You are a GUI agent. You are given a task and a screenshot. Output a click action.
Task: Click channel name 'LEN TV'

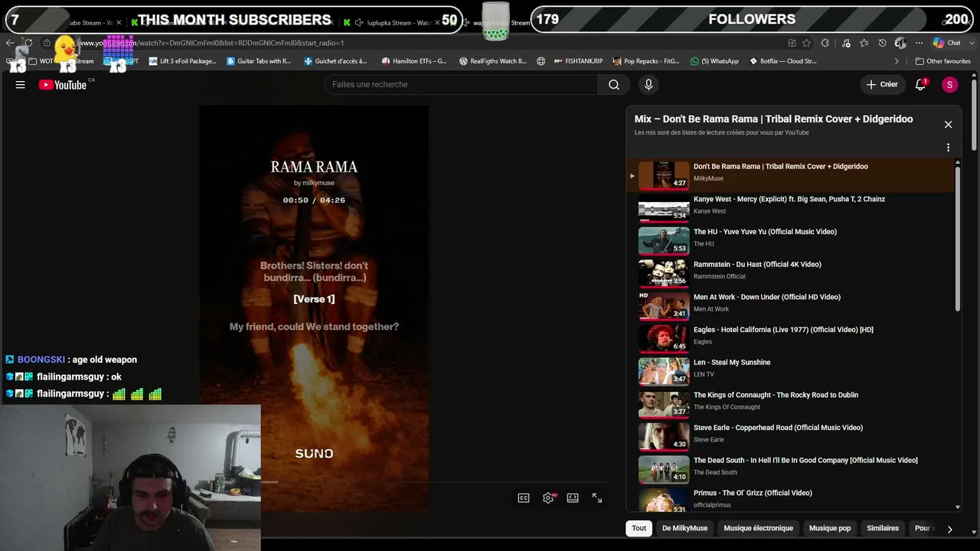(x=704, y=374)
